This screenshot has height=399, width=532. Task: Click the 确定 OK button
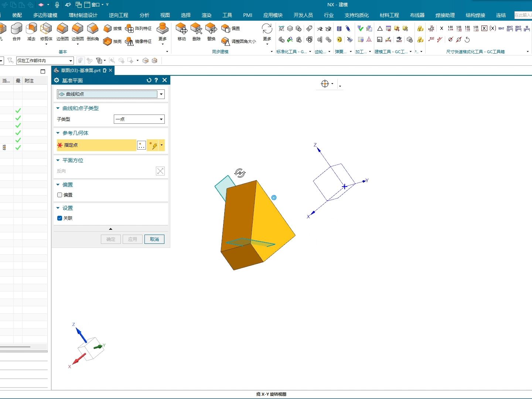pos(111,239)
